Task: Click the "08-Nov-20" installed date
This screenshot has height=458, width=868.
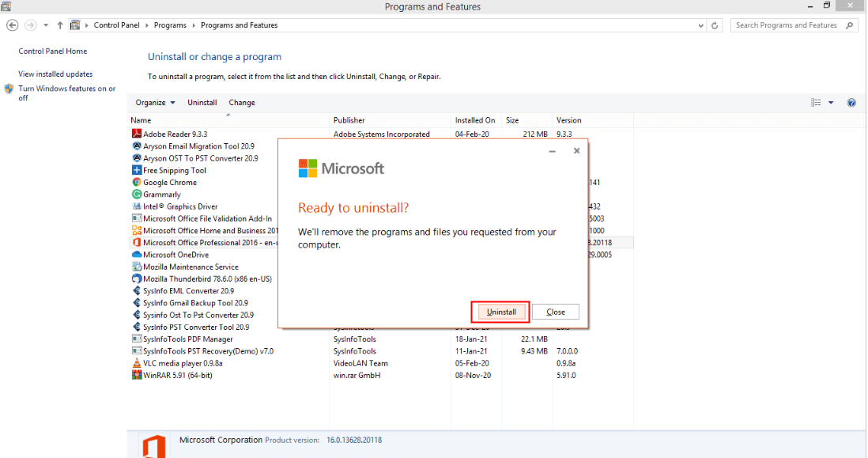Action: click(x=472, y=376)
